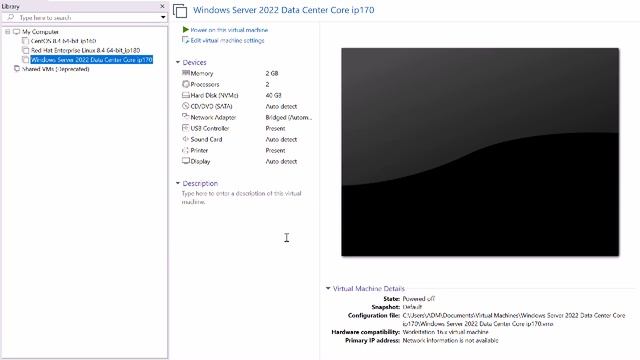Click the Network Adapter icon
The width and height of the screenshot is (640, 360).
coord(186,117)
